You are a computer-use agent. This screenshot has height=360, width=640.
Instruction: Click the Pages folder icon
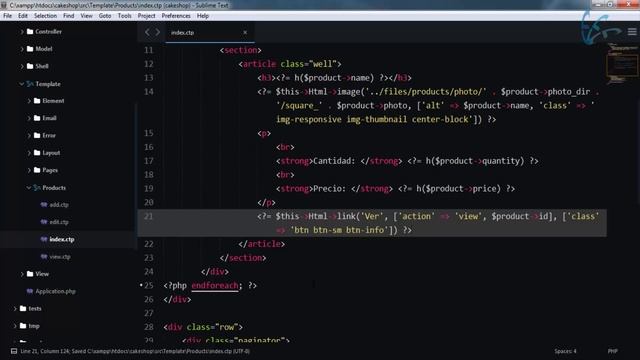37,170
